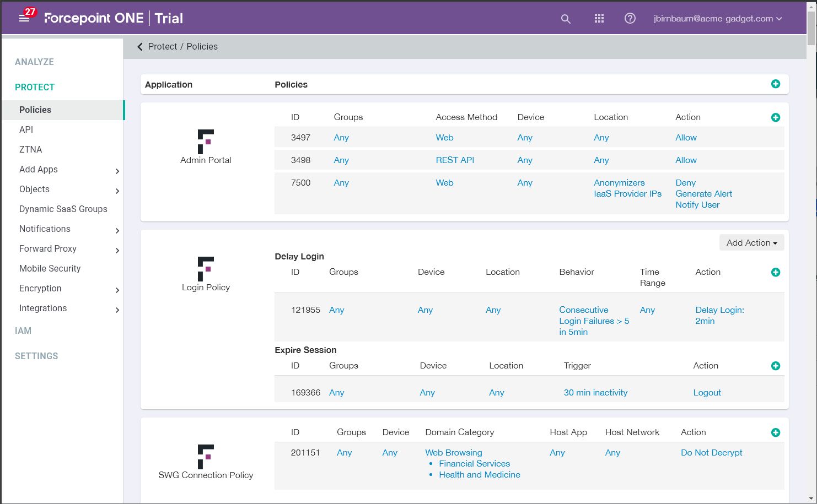Open the Add Action dropdown
817x504 pixels.
pyautogui.click(x=751, y=242)
